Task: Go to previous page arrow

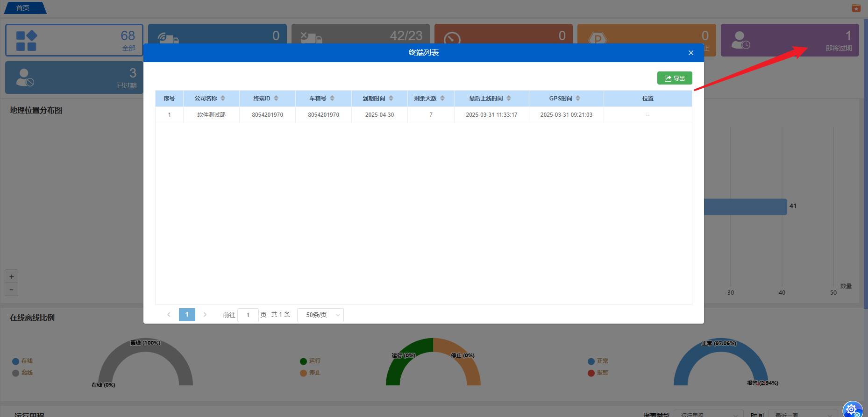Action: point(169,315)
